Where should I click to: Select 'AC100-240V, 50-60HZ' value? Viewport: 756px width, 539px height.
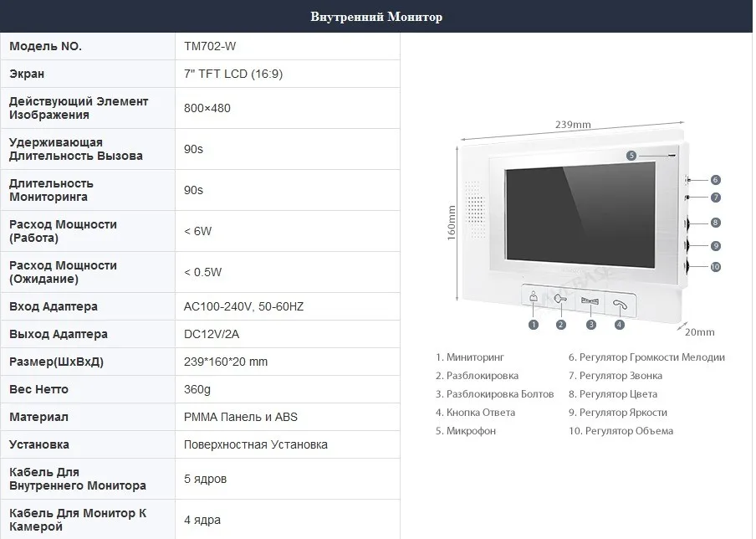click(x=243, y=306)
